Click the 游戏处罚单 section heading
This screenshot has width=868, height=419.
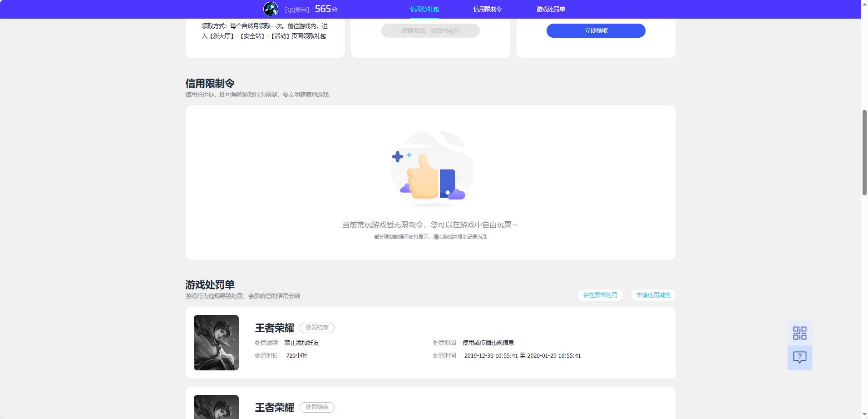[210, 285]
